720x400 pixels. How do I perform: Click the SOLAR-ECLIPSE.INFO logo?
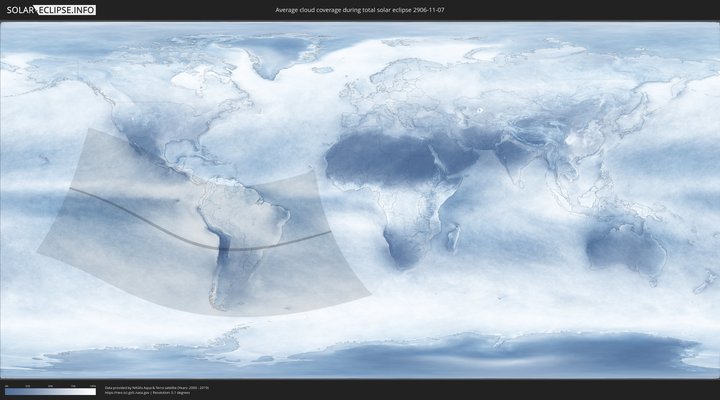(x=51, y=10)
